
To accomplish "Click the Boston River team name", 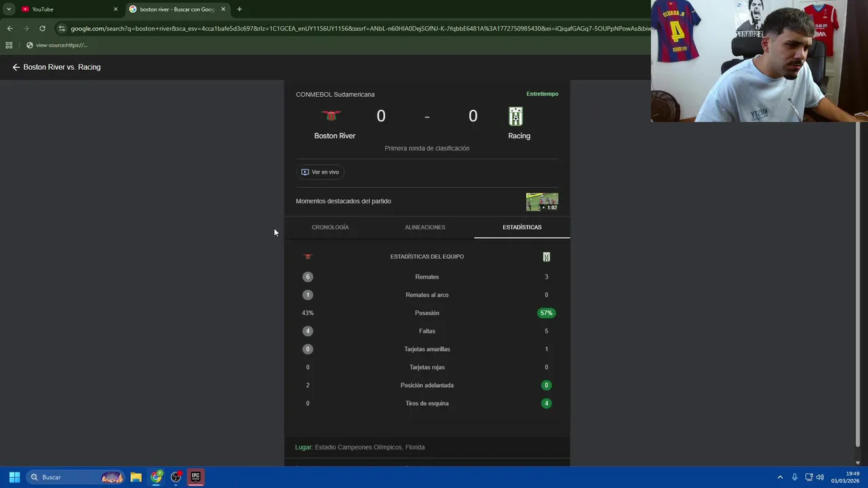I will click(x=335, y=136).
